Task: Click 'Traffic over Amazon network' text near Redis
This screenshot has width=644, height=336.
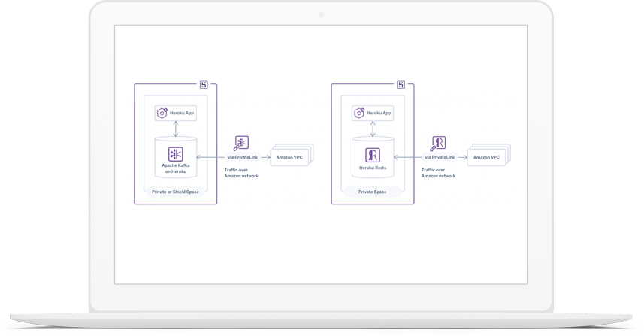Action: coord(439,173)
